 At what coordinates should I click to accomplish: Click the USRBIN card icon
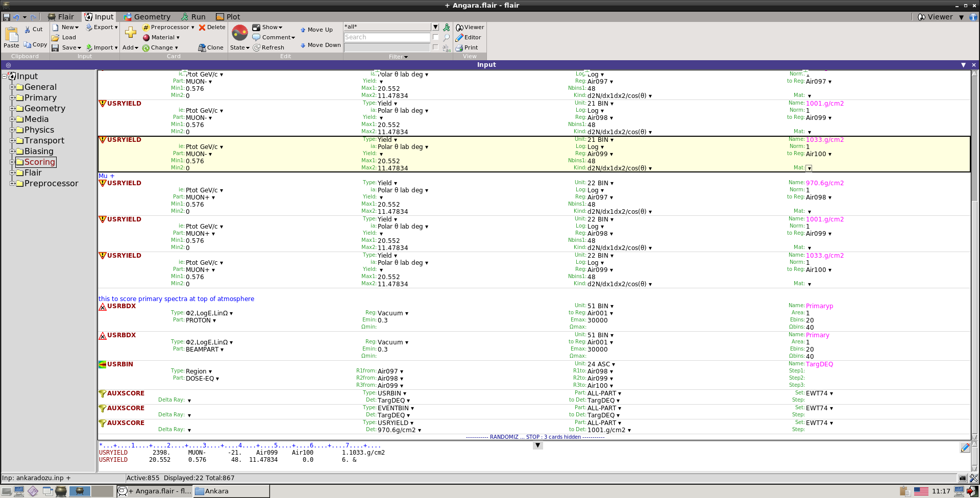click(x=103, y=364)
